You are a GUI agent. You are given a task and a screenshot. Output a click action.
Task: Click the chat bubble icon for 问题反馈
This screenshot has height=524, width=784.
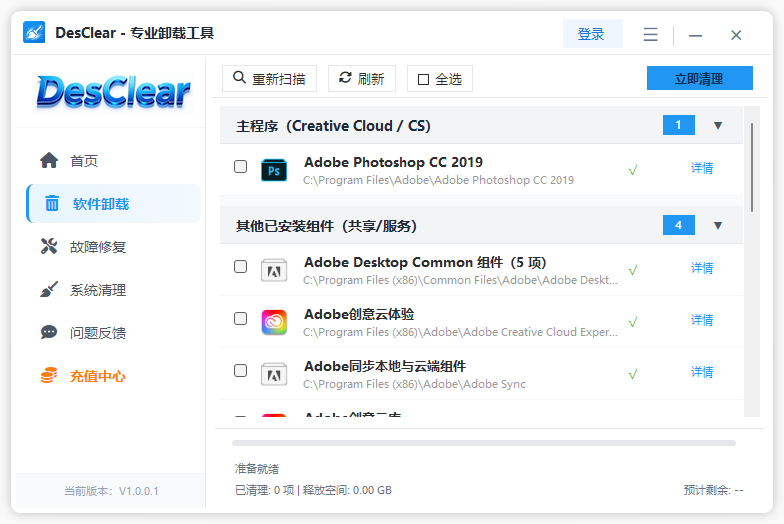click(49, 332)
